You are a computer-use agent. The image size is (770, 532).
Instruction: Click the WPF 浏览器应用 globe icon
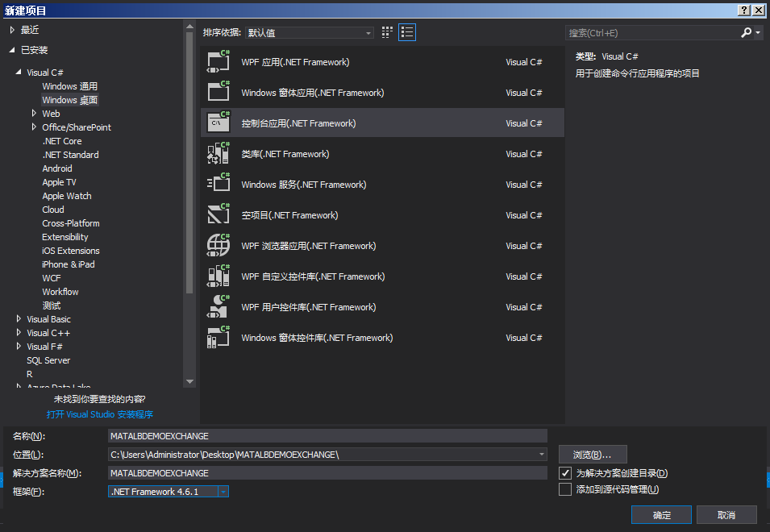219,245
